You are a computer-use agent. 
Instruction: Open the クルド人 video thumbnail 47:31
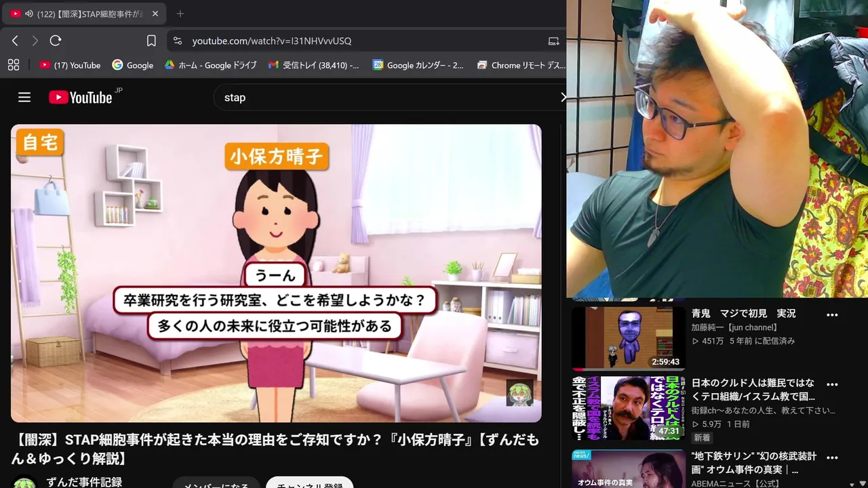[629, 408]
